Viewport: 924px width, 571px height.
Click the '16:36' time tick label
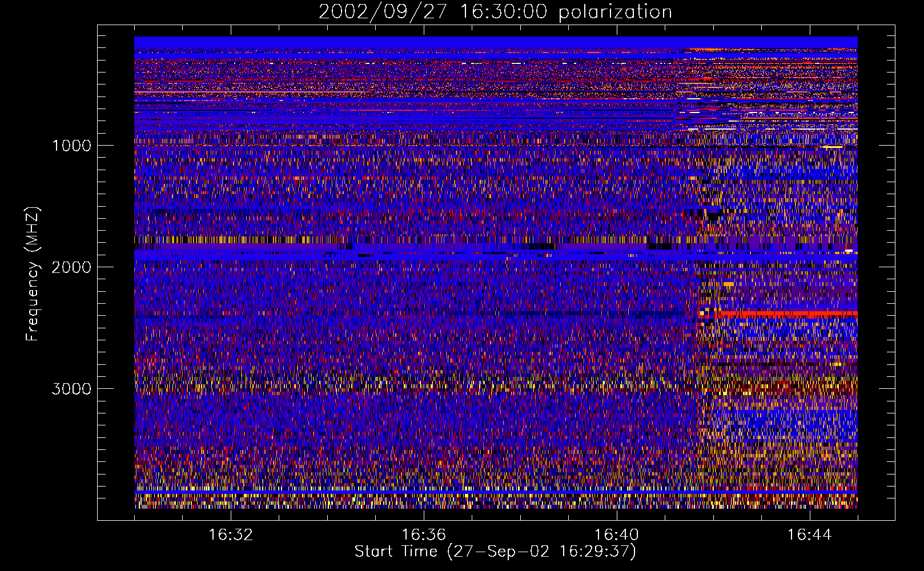pyautogui.click(x=424, y=535)
